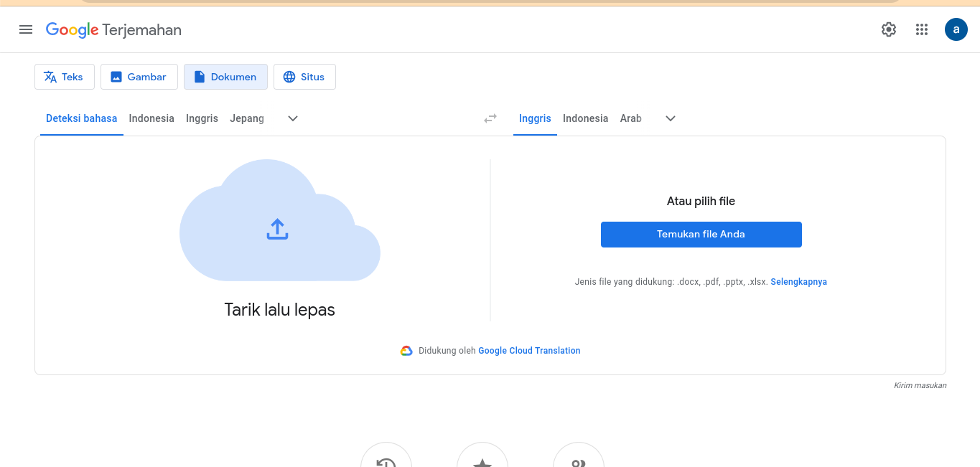The width and height of the screenshot is (980, 467).
Task: Switch to Gambar translation mode
Action: 139,77
